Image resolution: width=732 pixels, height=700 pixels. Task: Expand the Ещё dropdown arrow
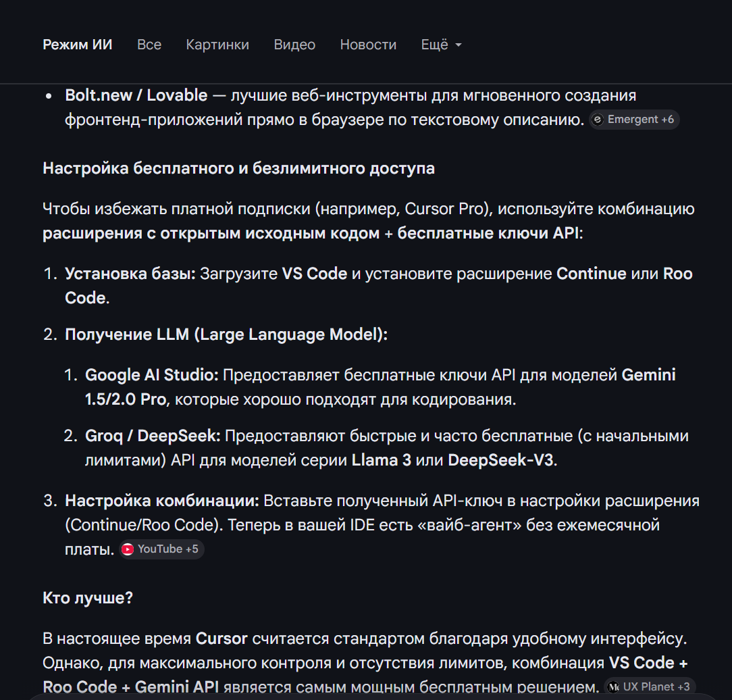tap(459, 45)
